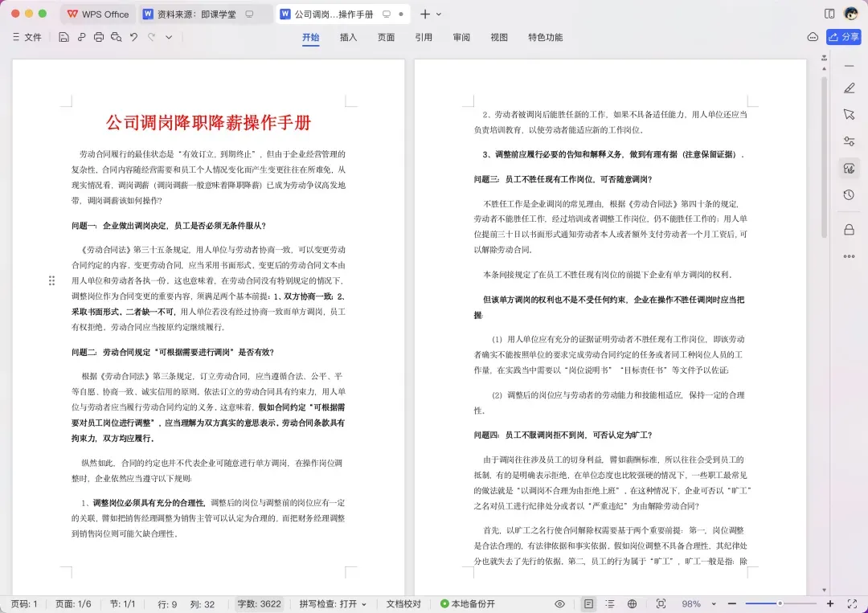Select the 审阅 ribbon tab
This screenshot has height=613, width=868.
461,37
